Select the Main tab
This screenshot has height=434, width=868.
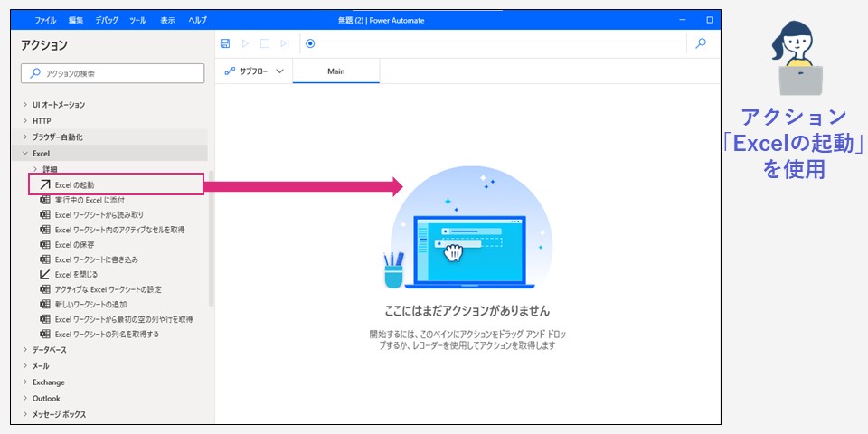point(336,71)
